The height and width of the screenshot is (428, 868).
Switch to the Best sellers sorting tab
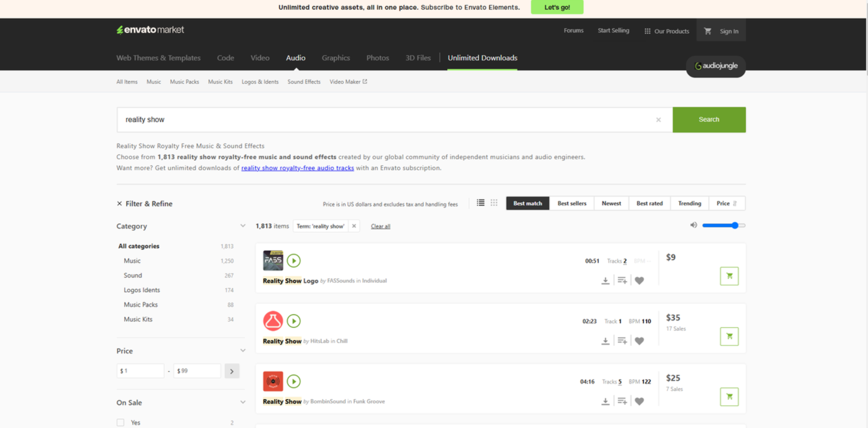click(x=571, y=203)
